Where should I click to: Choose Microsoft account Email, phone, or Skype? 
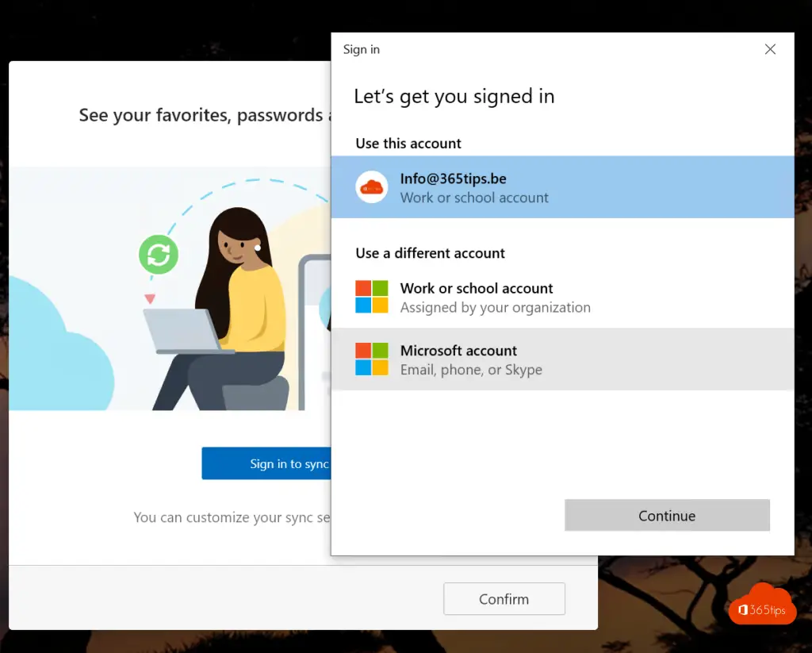[x=562, y=359]
